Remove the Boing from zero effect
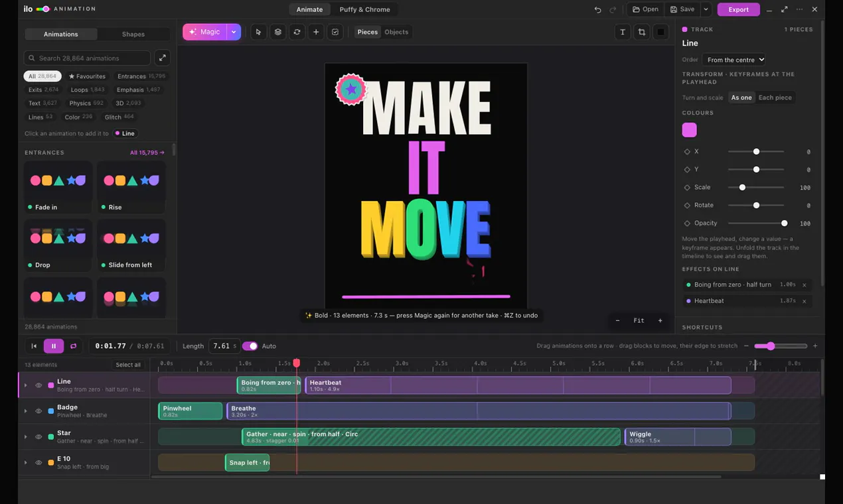The image size is (843, 504). [x=805, y=285]
